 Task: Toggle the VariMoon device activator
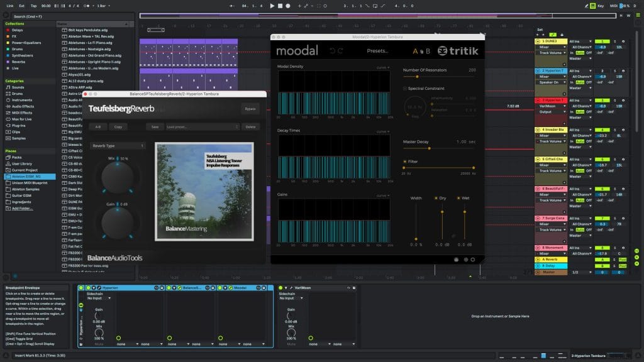click(280, 288)
